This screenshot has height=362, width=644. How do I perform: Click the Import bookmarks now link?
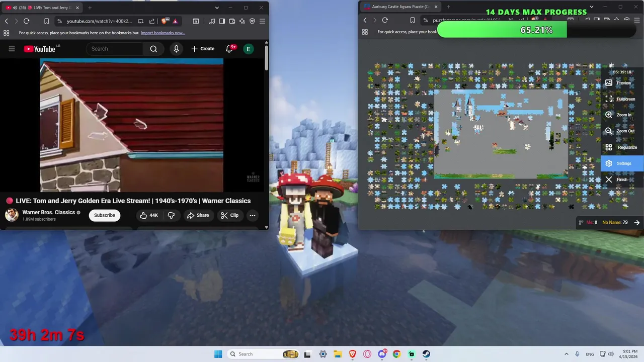coord(163,33)
